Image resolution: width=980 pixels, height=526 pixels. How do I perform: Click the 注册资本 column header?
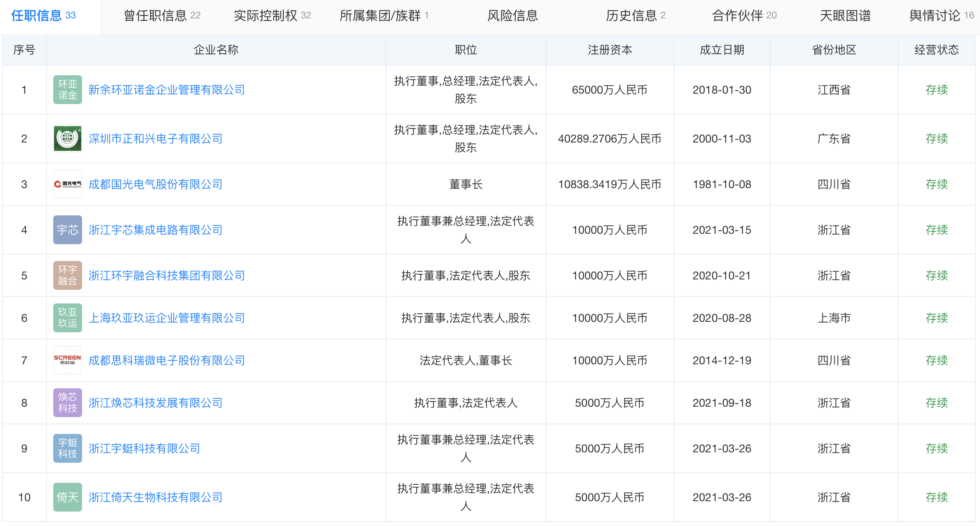point(609,50)
